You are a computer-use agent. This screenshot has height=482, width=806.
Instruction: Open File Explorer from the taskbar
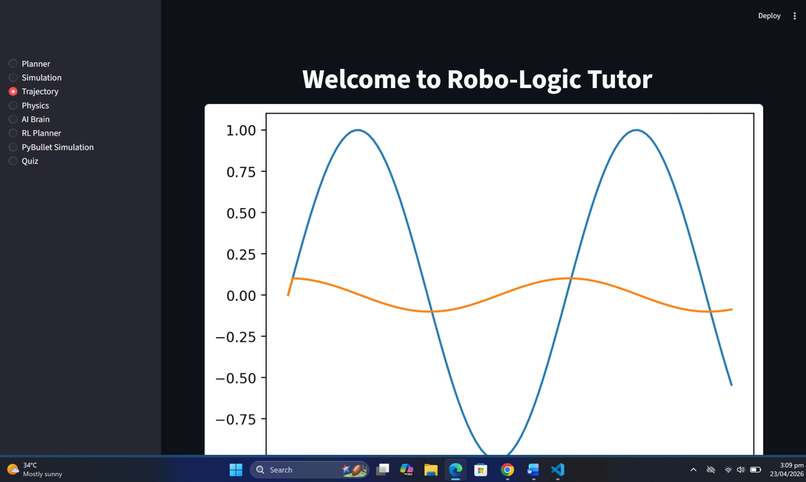click(431, 470)
